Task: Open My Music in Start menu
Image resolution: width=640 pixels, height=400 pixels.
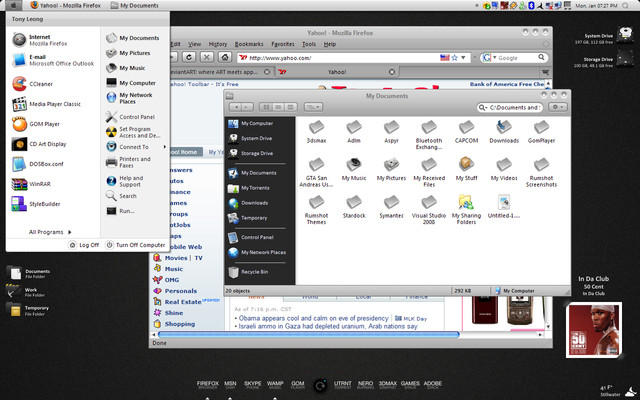Action: (126, 68)
